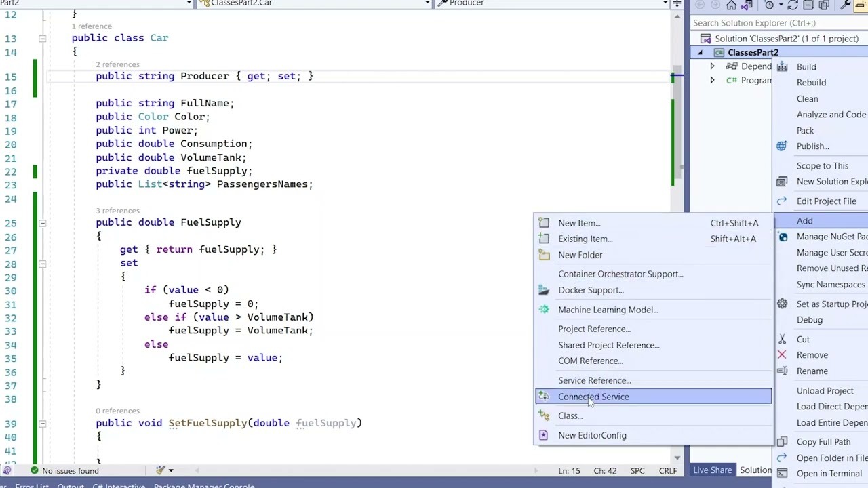
Task: Click the Publish globe icon
Action: pos(782,146)
